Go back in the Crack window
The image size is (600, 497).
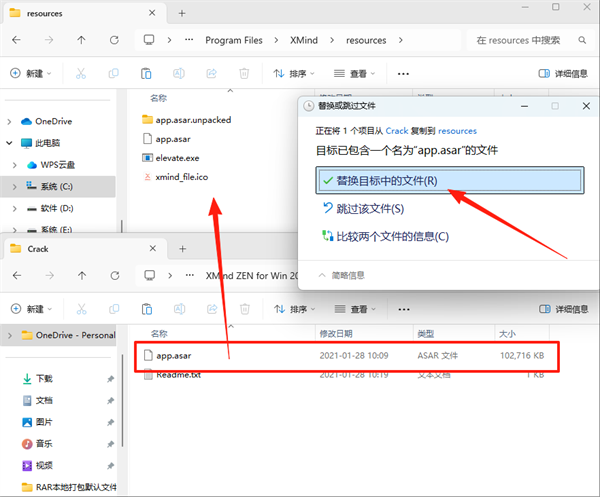click(17, 275)
